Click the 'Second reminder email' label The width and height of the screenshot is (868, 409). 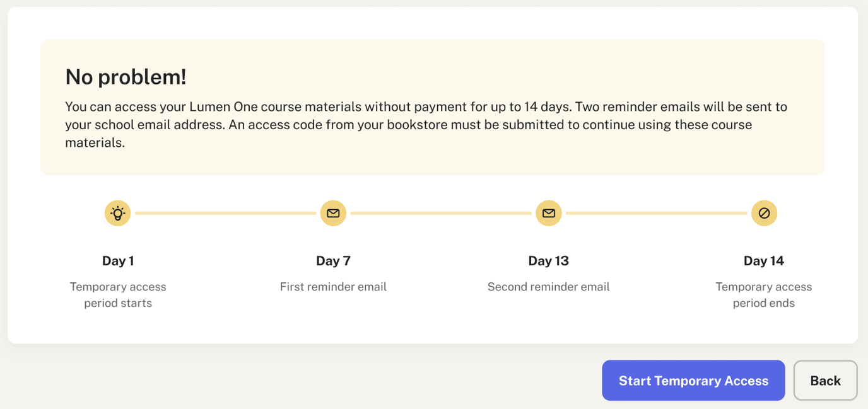pos(548,286)
